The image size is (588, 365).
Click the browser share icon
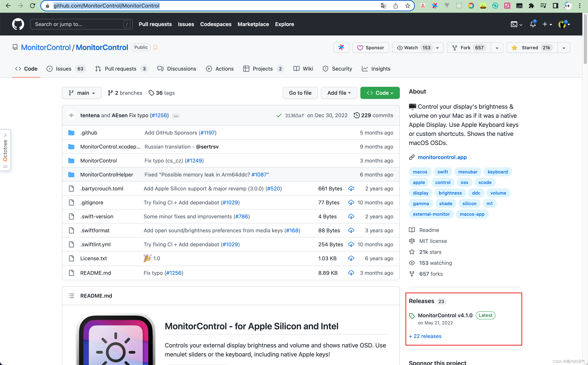395,5
